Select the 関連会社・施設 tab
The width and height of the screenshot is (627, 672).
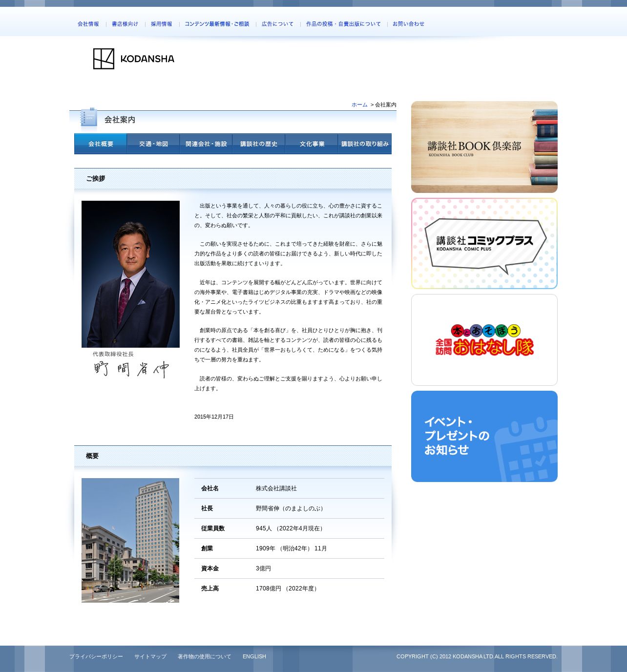(x=206, y=144)
